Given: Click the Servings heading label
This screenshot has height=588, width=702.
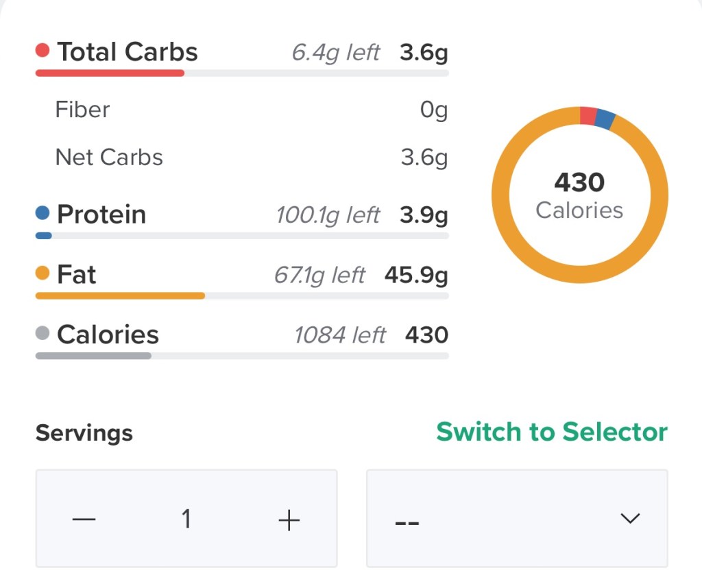Looking at the screenshot, I should click(84, 433).
